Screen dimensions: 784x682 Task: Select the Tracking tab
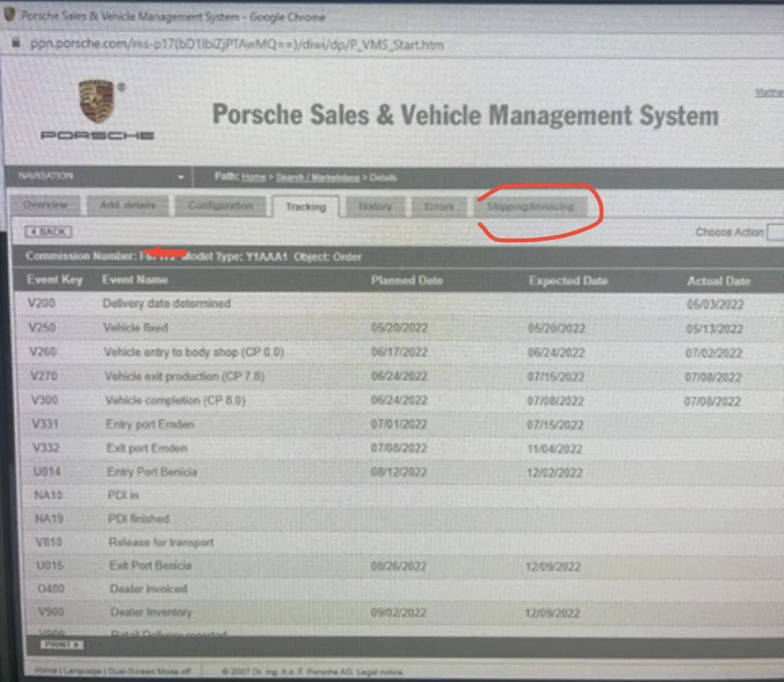[x=305, y=206]
